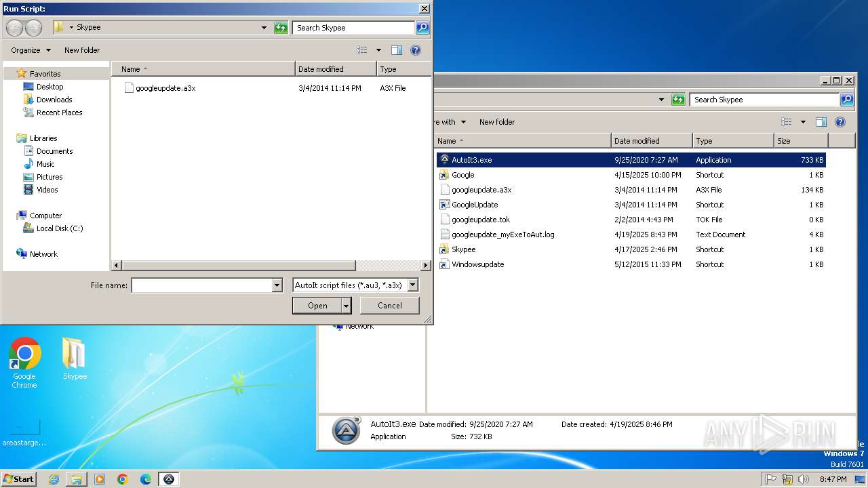The image size is (868, 488).
Task: Select Desktop in the navigation pane
Action: [x=50, y=87]
